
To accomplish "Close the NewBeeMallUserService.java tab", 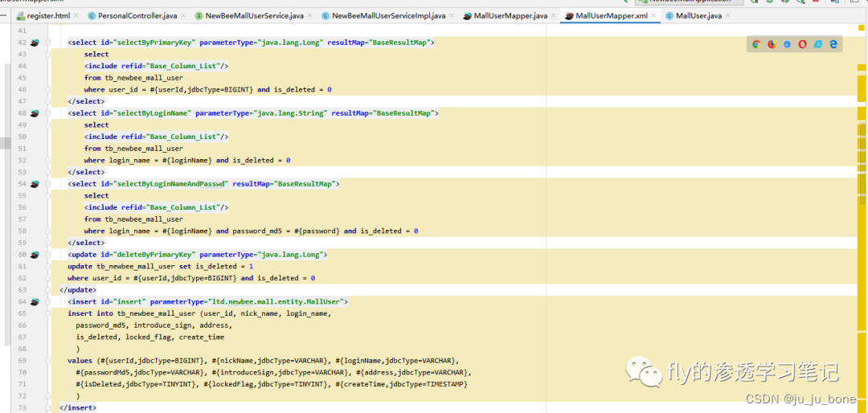I will tap(309, 16).
